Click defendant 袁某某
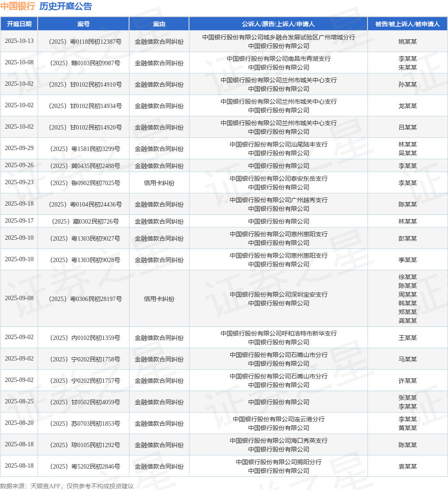This screenshot has height=490, width=448. [x=407, y=466]
